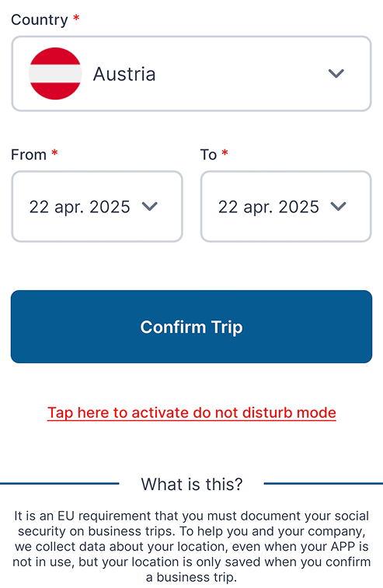Click the divider line left of What is this?

pyautogui.click(x=60, y=484)
